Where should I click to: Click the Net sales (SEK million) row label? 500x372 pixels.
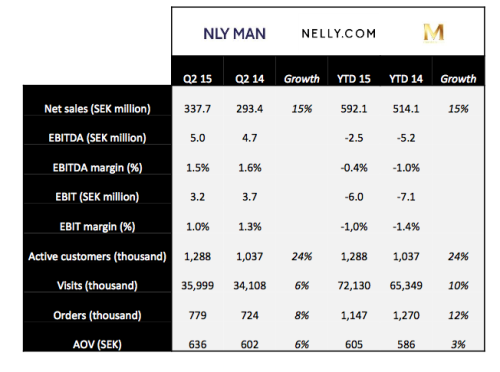coord(97,109)
